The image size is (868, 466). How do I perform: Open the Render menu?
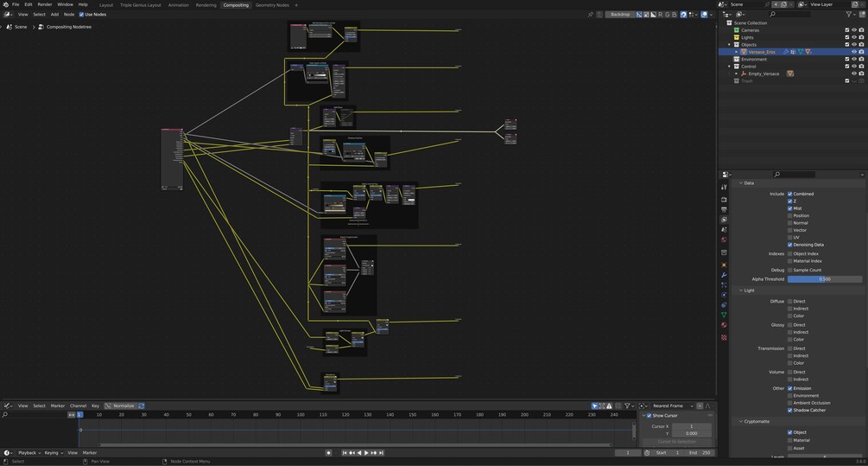tap(45, 4)
